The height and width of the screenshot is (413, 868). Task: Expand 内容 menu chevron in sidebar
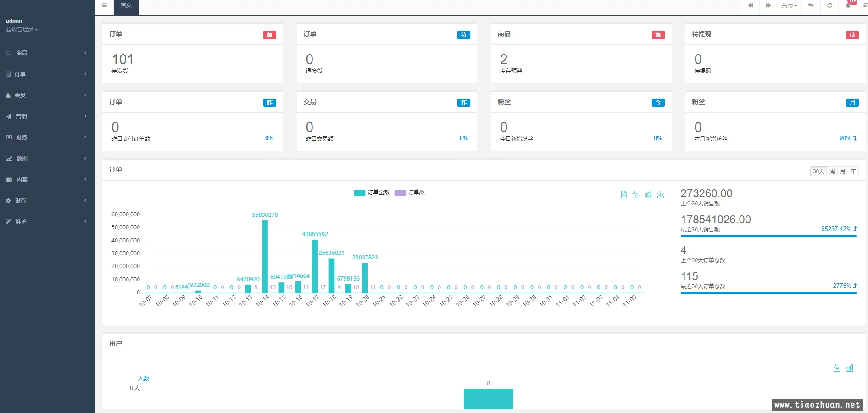click(x=85, y=180)
